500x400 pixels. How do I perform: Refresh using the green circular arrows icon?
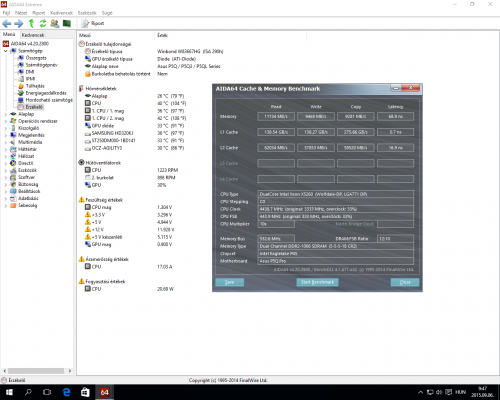[43, 23]
